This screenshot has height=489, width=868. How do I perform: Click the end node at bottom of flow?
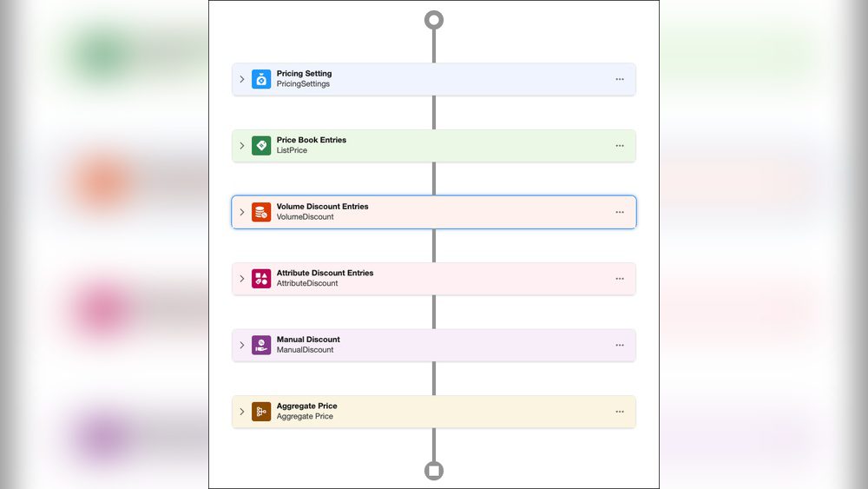pos(434,471)
